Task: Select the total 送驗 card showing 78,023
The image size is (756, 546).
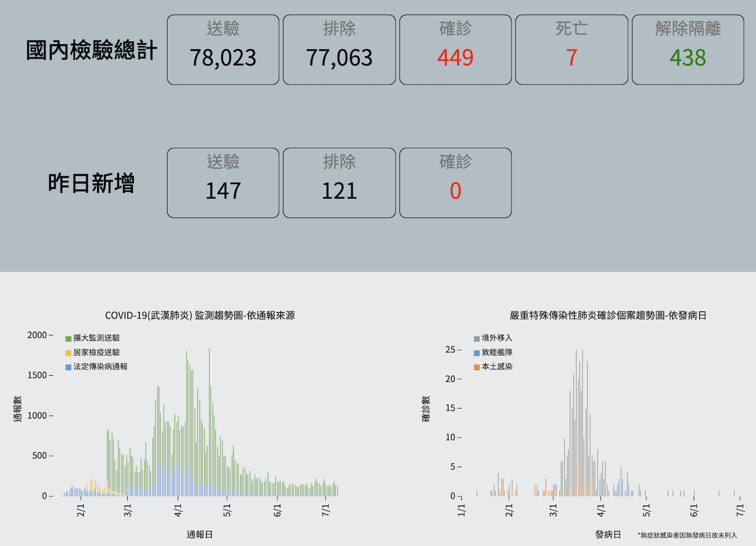Action: pyautogui.click(x=223, y=50)
